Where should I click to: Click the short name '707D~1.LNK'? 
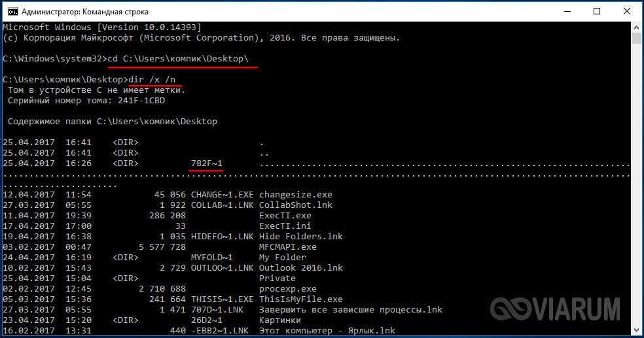click(217, 310)
